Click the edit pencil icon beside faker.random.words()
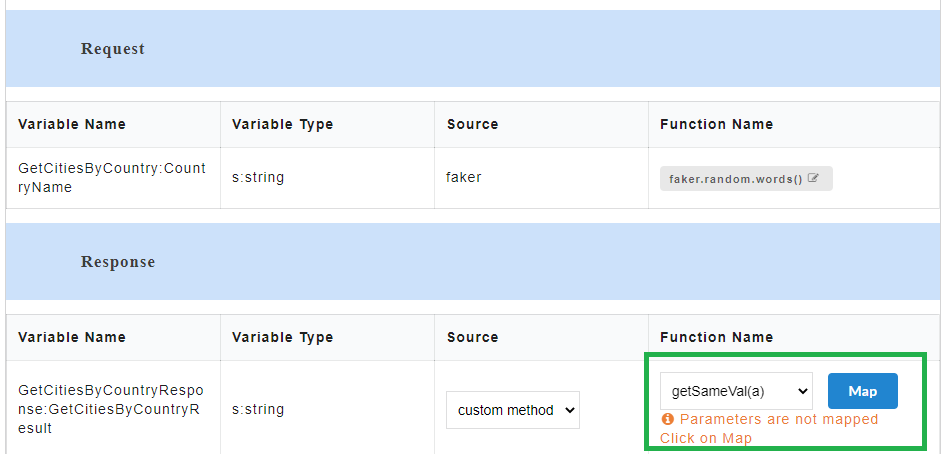The image size is (949, 454). click(x=813, y=179)
